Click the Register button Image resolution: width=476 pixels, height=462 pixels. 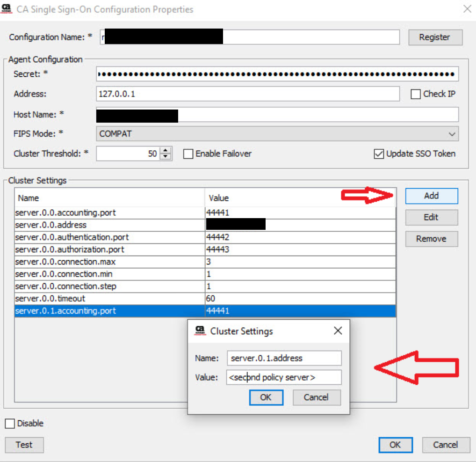pos(435,37)
